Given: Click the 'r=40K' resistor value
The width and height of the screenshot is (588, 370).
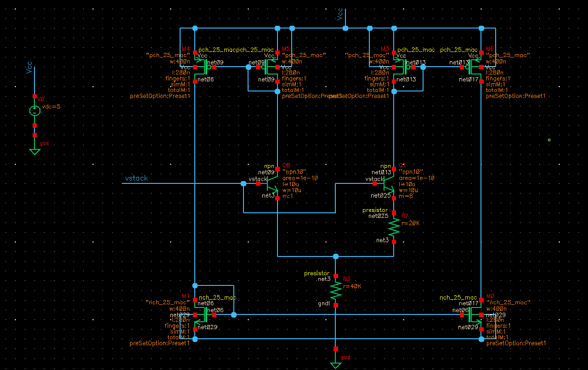Looking at the screenshot, I should pos(352,286).
